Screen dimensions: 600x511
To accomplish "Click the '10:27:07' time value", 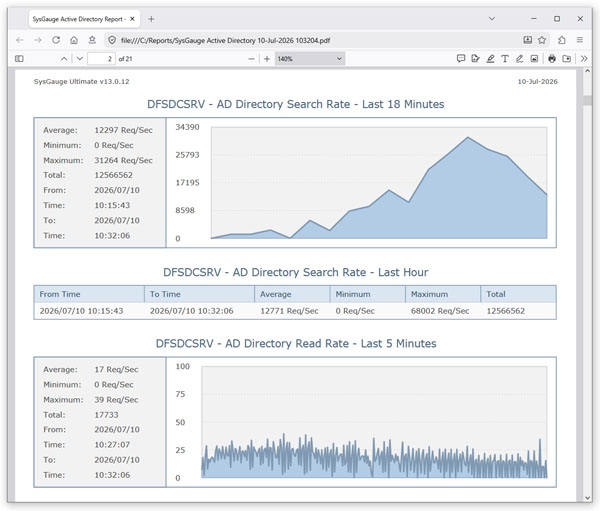I will [x=112, y=445].
